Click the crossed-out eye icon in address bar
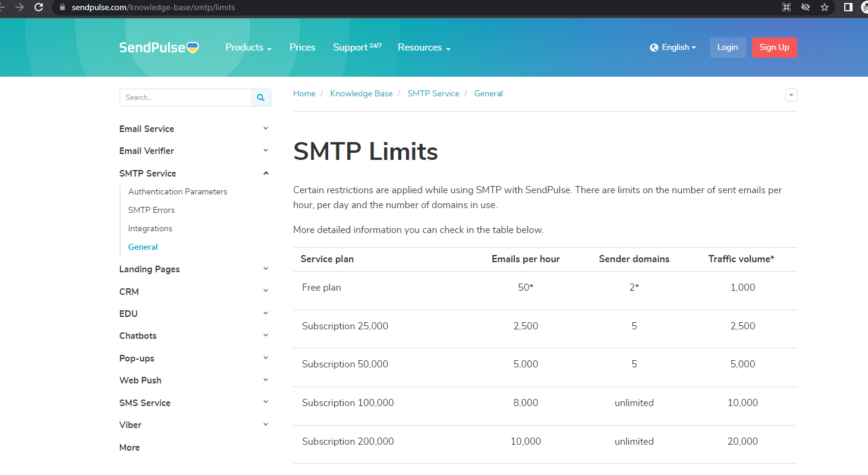Viewport: 868px width, 475px height. coord(806,7)
